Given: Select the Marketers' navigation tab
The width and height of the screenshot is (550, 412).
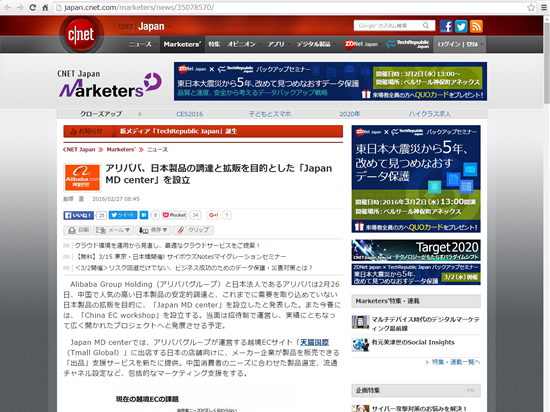Looking at the screenshot, I should pyautogui.click(x=182, y=44).
